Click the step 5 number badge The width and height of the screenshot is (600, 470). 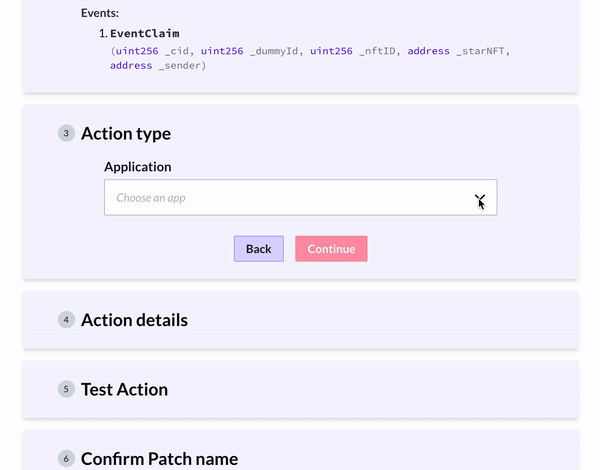pyautogui.click(x=66, y=389)
